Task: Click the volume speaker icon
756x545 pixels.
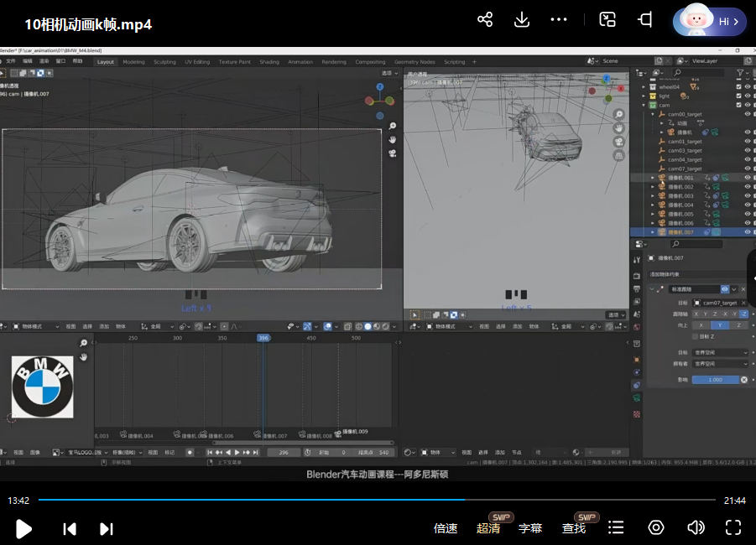Action: pos(696,527)
